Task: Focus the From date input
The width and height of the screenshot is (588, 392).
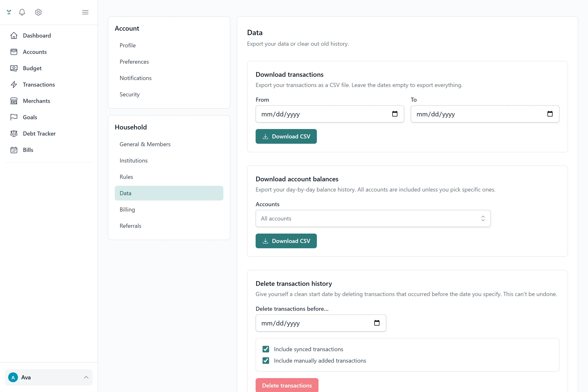Action: pyautogui.click(x=330, y=114)
